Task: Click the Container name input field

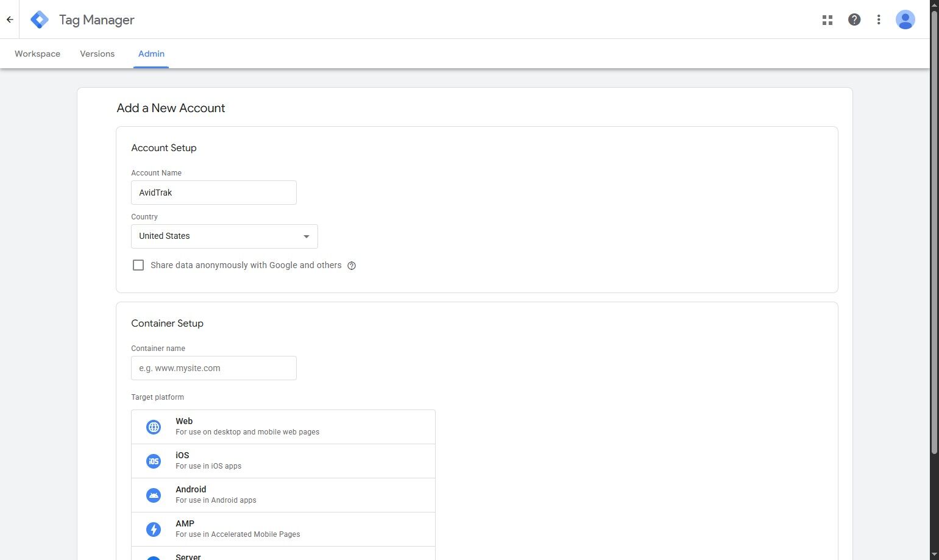Action: coord(213,368)
